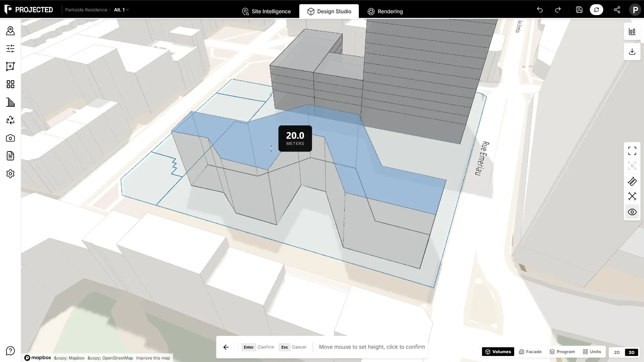The image size is (644, 362).
Task: Open the grid layout tool in sidebar
Action: 10,84
